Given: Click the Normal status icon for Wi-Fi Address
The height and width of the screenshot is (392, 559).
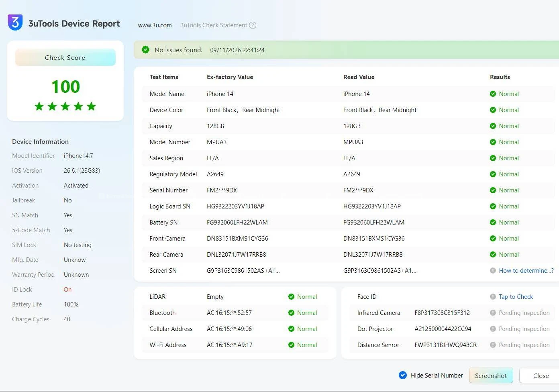Looking at the screenshot, I should tap(291, 345).
